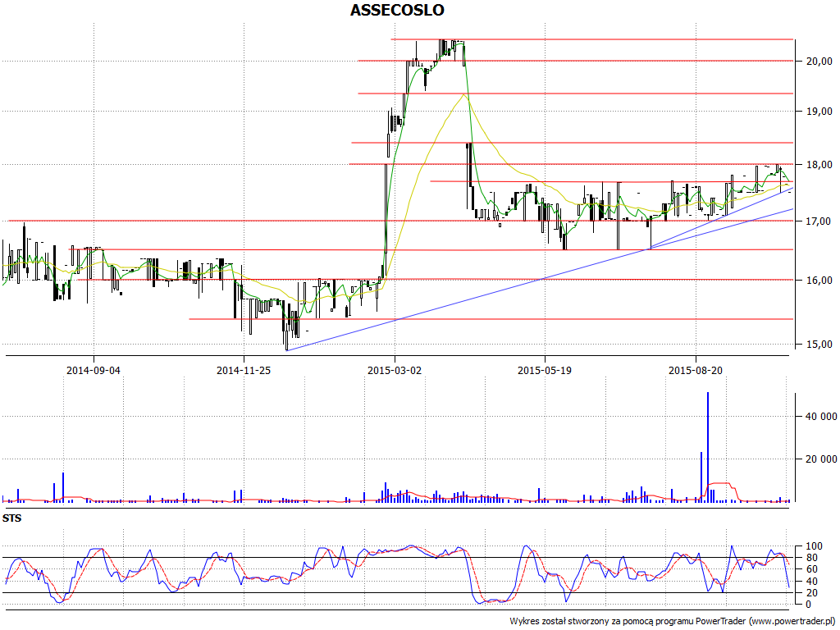This screenshot has width=840, height=630.
Task: Click the 20 000 volume axis label
Action: point(821,459)
